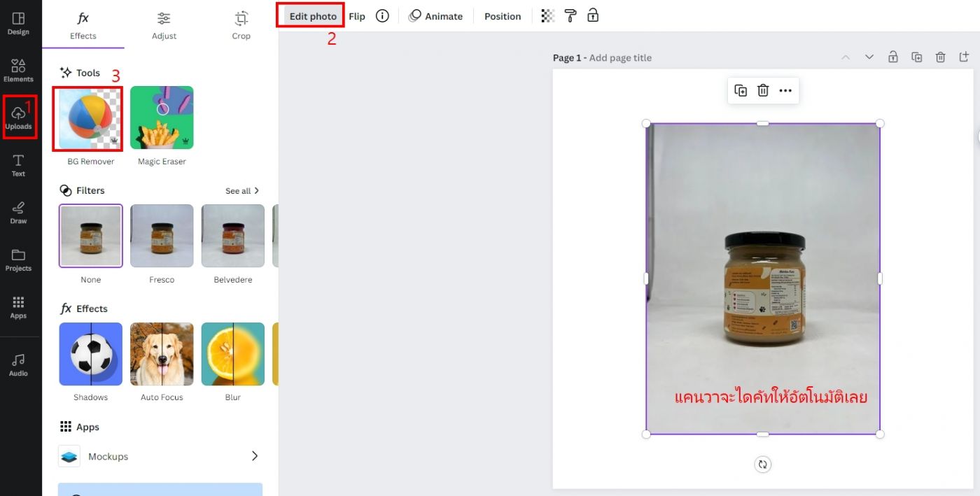Viewport: 980px width, 496px height.
Task: Select the Draw tool in sidebar
Action: (19, 212)
